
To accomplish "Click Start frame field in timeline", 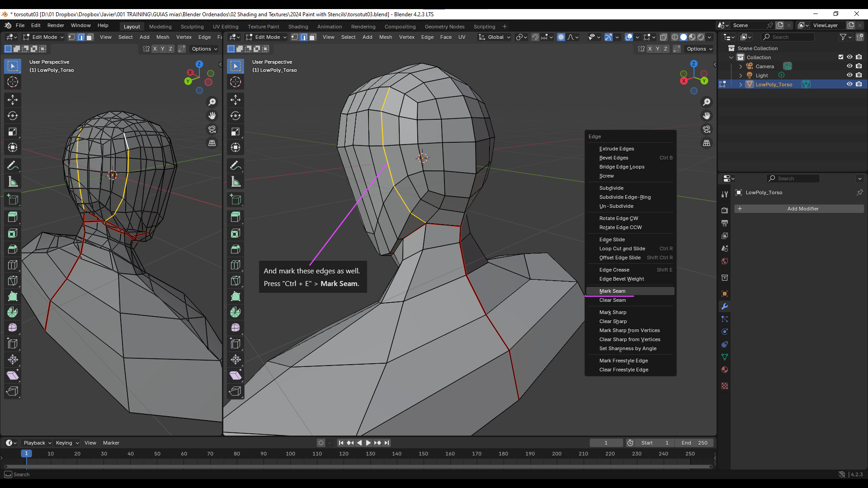I will (655, 443).
